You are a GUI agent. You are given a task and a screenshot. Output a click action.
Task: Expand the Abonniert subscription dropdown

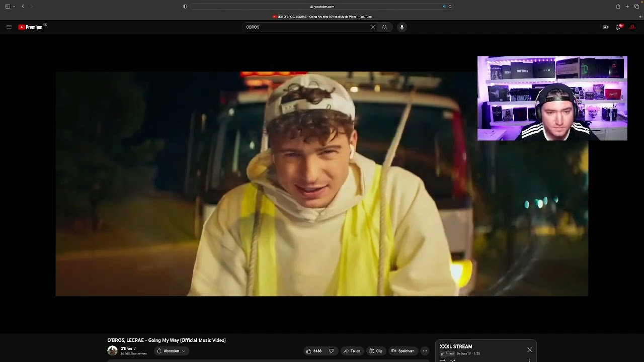click(172, 351)
